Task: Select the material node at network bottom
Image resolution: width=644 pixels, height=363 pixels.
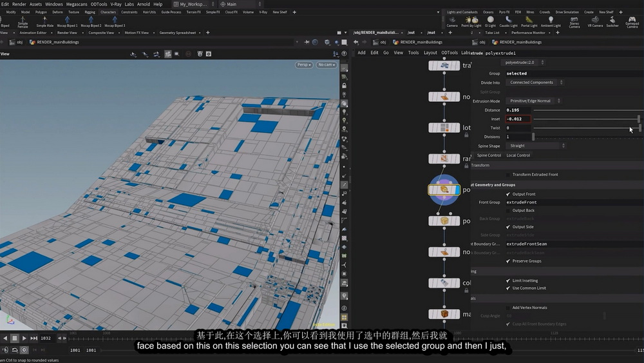Action: click(444, 314)
